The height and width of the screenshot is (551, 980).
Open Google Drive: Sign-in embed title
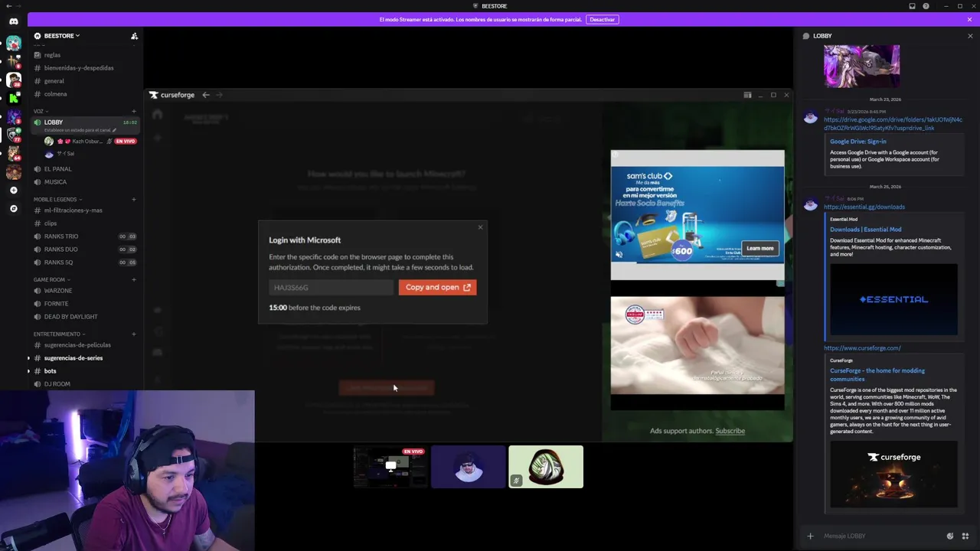click(x=858, y=142)
